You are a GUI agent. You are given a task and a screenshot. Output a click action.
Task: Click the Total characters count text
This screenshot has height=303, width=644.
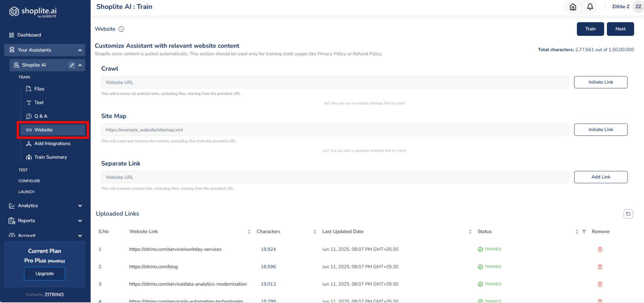click(586, 50)
